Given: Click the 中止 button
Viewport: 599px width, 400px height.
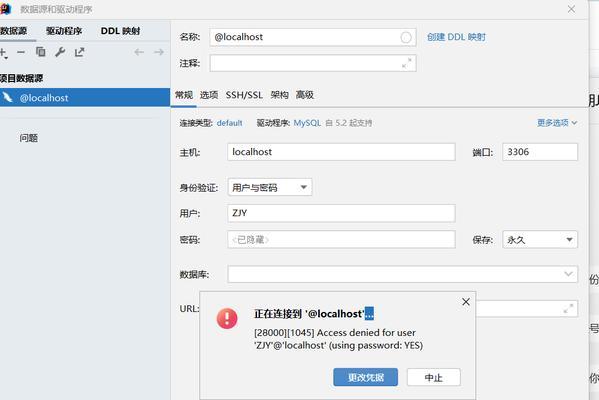Looking at the screenshot, I should point(434,377).
